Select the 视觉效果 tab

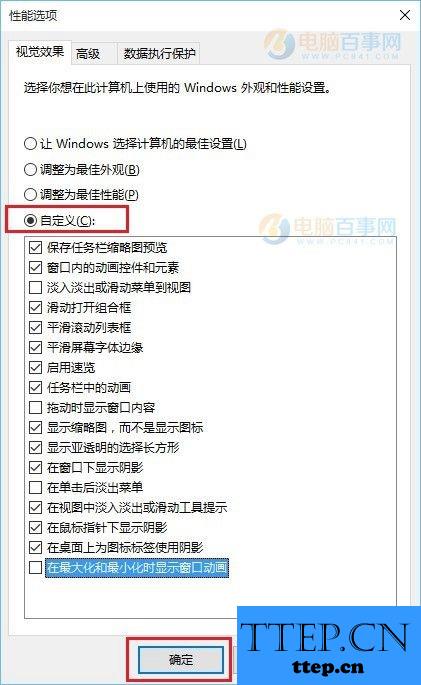click(40, 52)
